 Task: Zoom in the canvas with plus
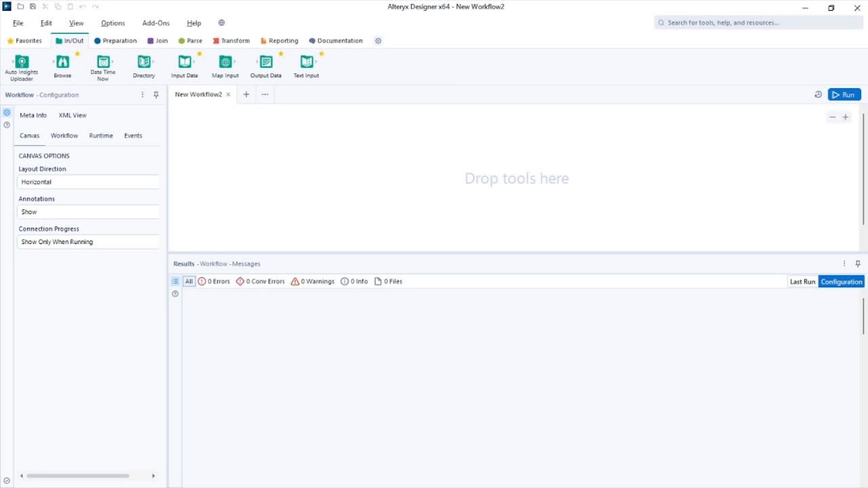tap(846, 117)
